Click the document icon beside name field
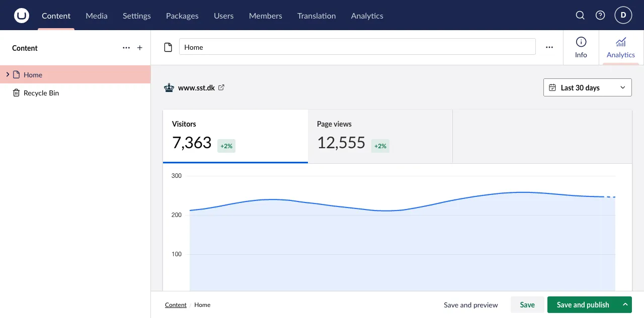This screenshot has width=644, height=318. (x=168, y=47)
